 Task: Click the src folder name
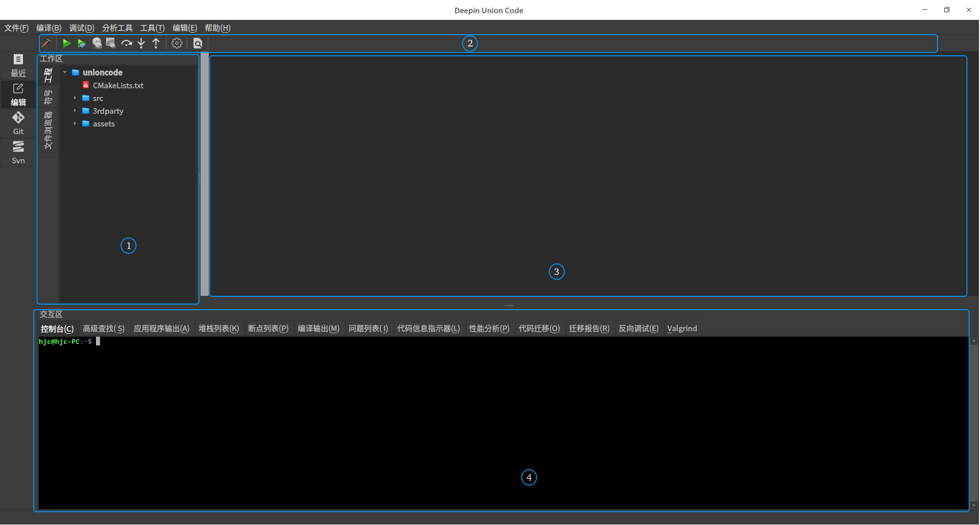[98, 98]
